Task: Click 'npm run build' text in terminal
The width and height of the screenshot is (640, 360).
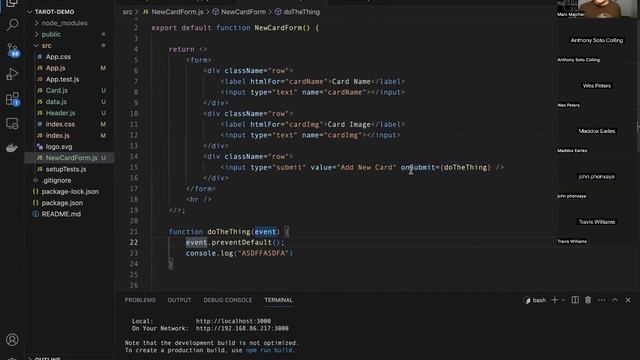Action: pyautogui.click(x=269, y=350)
